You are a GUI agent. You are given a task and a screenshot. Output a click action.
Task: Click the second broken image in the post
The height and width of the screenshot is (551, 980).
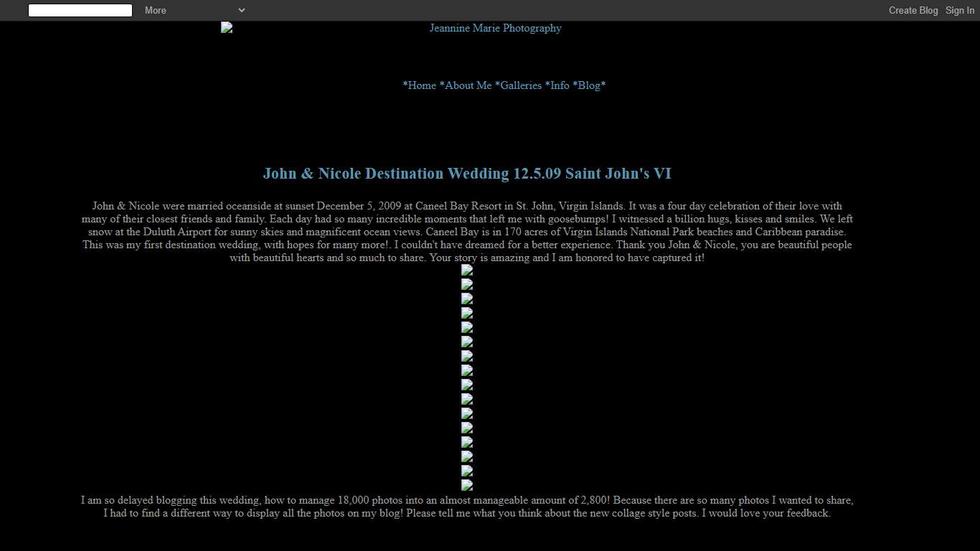click(466, 285)
